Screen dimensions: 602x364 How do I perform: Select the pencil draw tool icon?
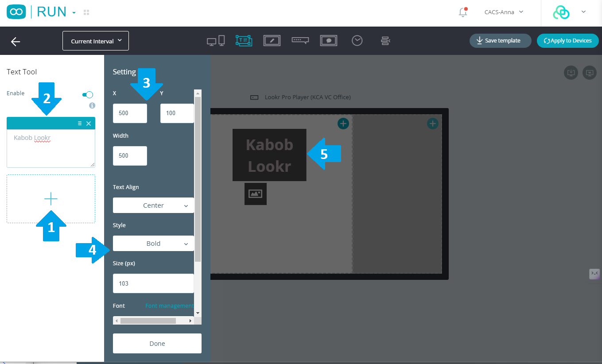click(272, 41)
